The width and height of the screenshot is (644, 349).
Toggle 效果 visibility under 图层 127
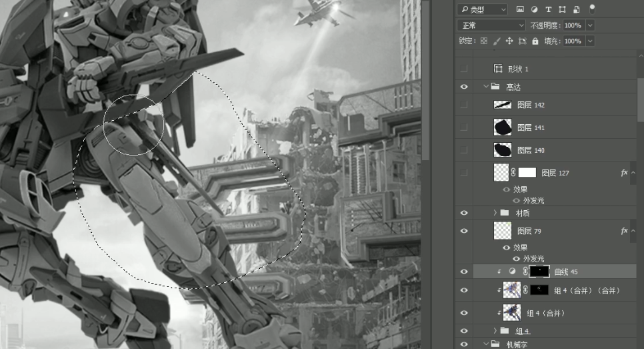507,190
